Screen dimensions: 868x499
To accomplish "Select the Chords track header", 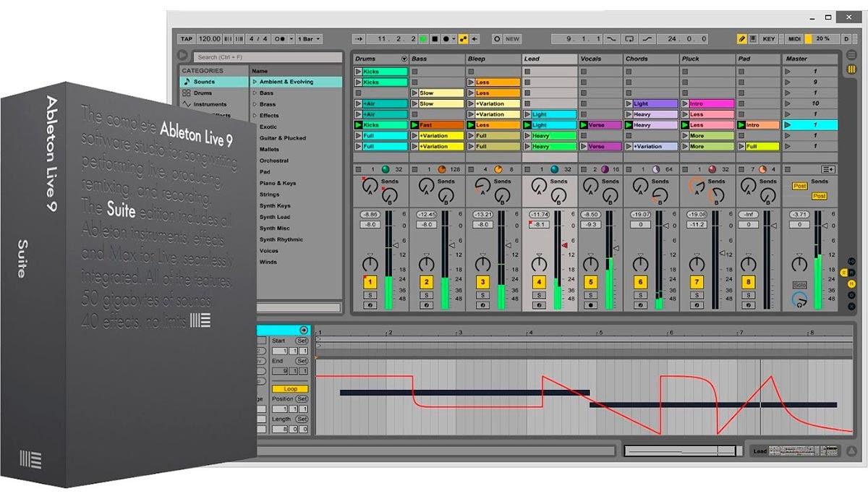I will coord(637,59).
